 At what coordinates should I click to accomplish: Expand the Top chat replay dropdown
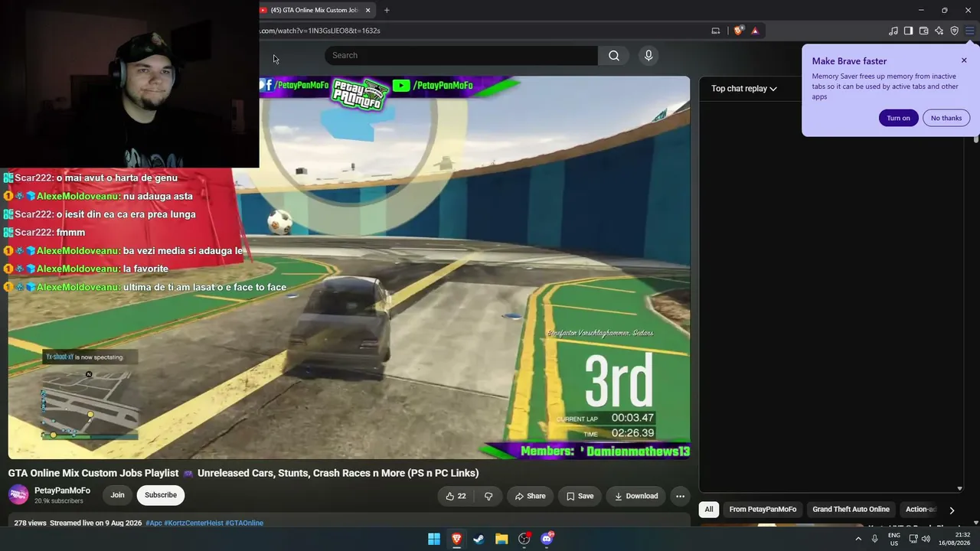[x=744, y=89]
